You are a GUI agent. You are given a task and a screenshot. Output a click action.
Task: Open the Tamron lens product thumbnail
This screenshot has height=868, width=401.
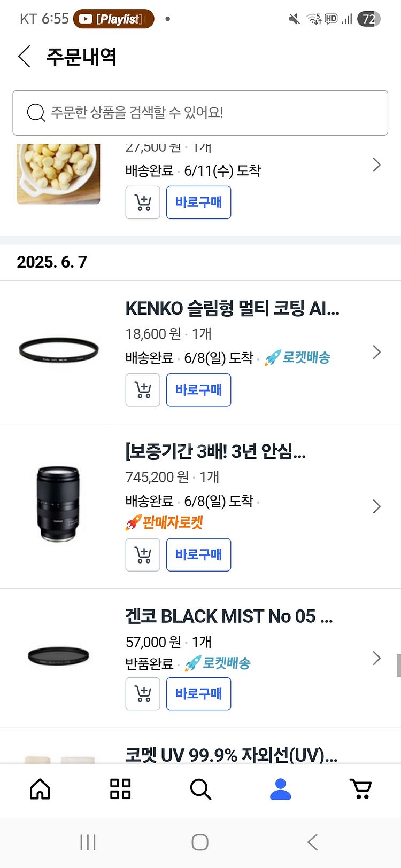[58, 504]
